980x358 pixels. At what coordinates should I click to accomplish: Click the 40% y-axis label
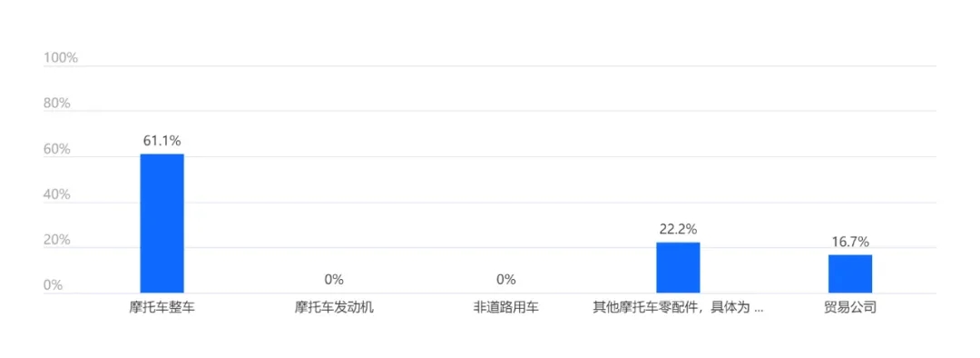tap(57, 194)
